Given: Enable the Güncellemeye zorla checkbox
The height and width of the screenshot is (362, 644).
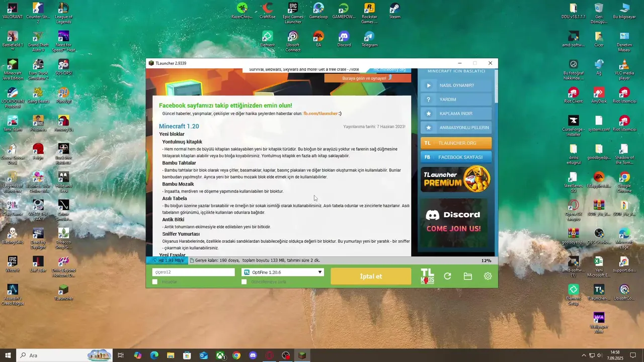Looking at the screenshot, I should [244, 282].
